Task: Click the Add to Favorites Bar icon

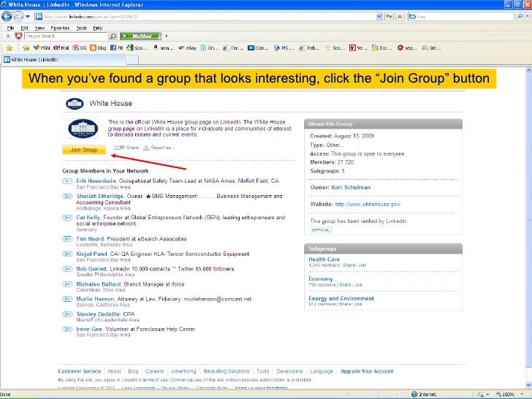Action: pyautogui.click(x=26, y=47)
